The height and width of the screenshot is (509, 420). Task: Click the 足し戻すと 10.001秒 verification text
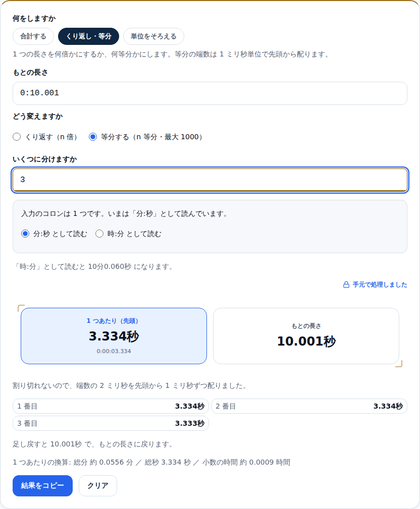[93, 444]
